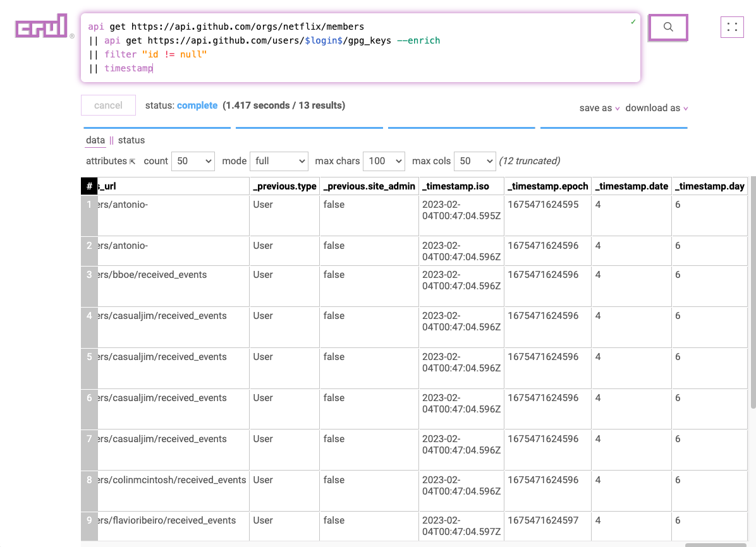Click the false site_admin cell in row 8
This screenshot has height=547, width=756.
pos(369,491)
